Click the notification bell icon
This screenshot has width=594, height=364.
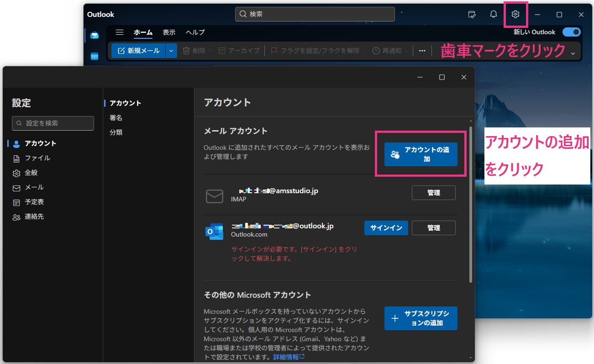point(494,15)
